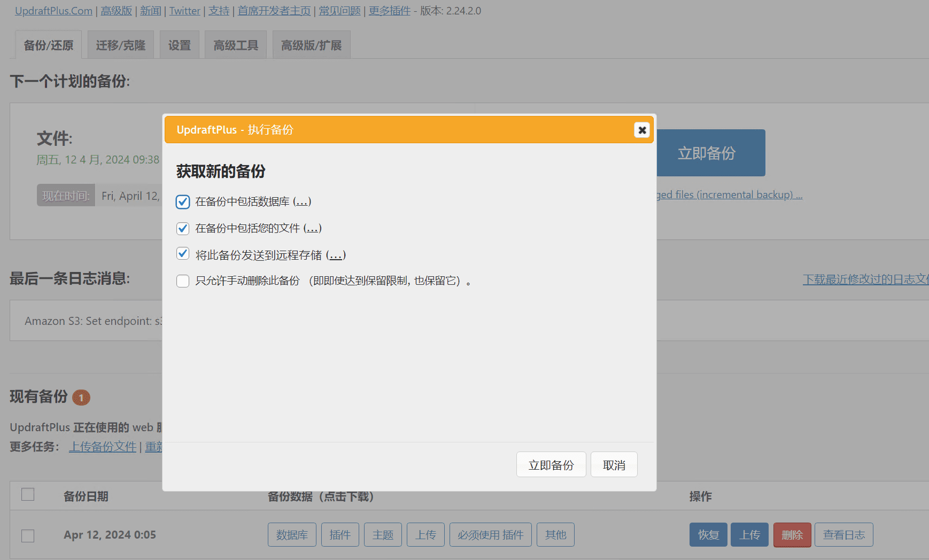The image size is (929, 560).
Task: Open the 上传备份文件 link
Action: (102, 447)
